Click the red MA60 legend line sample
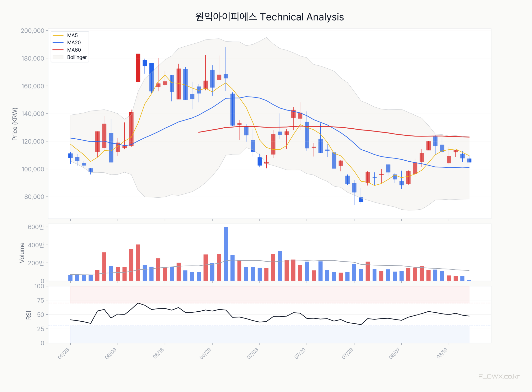532x392 pixels. [x=58, y=50]
